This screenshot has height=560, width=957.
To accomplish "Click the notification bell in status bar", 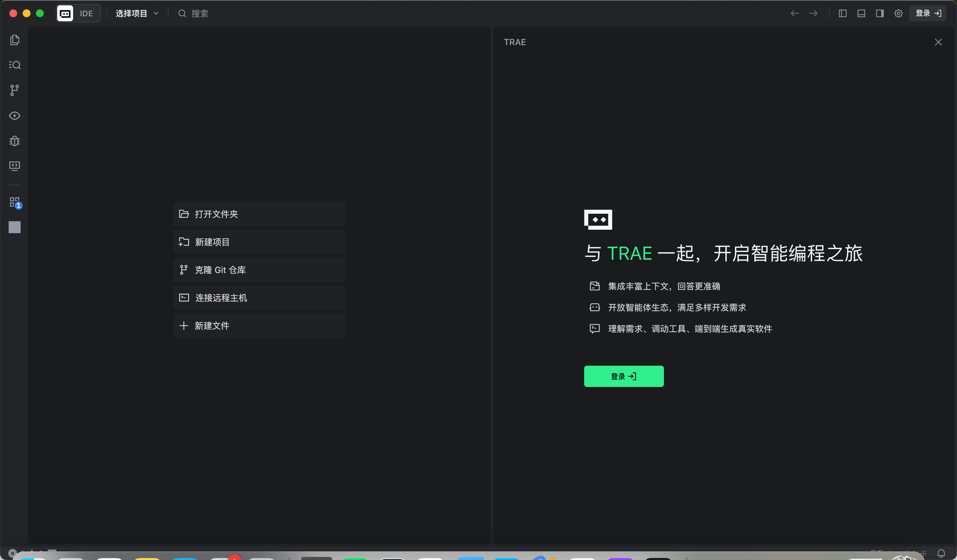I will [x=941, y=553].
